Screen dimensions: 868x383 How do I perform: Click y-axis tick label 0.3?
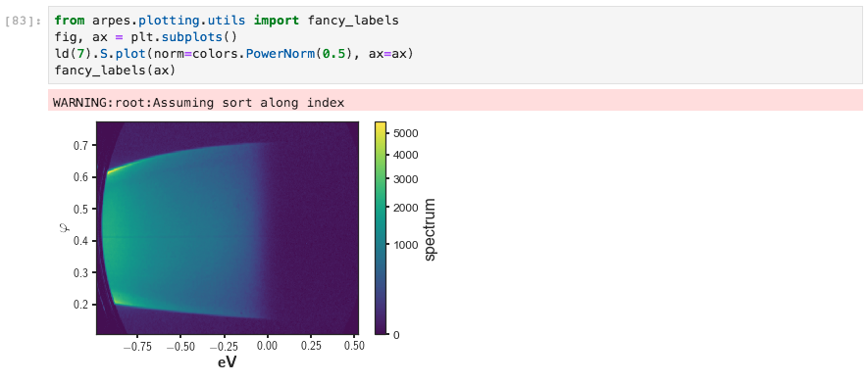(80, 272)
